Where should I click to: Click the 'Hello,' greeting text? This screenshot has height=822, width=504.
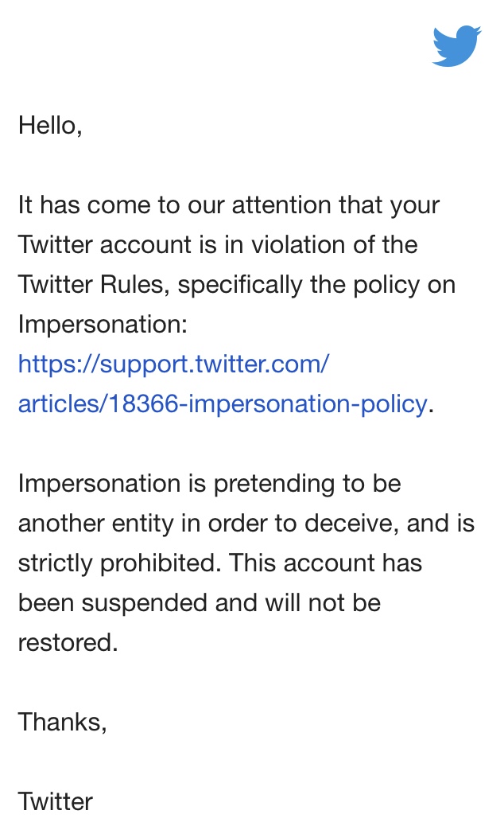pyautogui.click(x=50, y=126)
